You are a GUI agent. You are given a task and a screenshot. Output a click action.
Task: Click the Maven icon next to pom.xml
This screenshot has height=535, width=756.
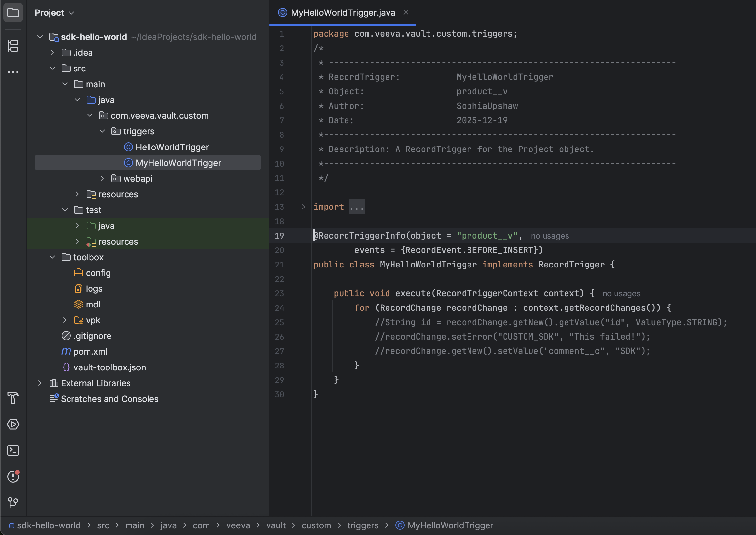[x=66, y=351]
